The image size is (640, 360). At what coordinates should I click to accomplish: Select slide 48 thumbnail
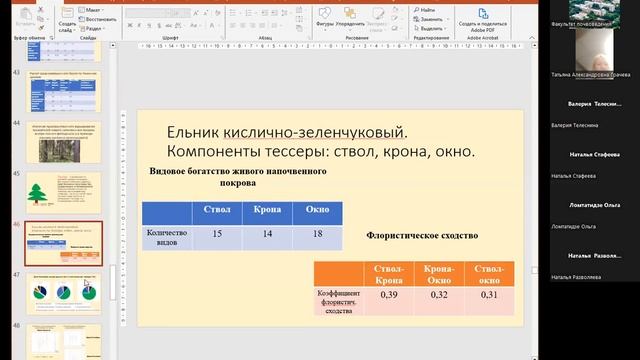(63, 342)
